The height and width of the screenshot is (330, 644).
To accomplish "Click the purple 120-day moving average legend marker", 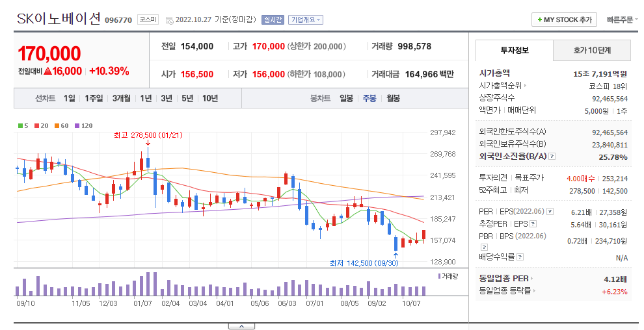I will [x=77, y=126].
